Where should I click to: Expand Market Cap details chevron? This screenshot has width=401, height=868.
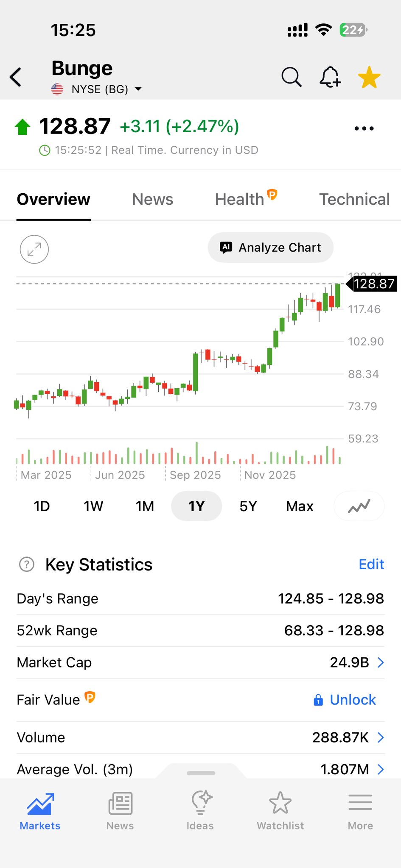coord(381,662)
